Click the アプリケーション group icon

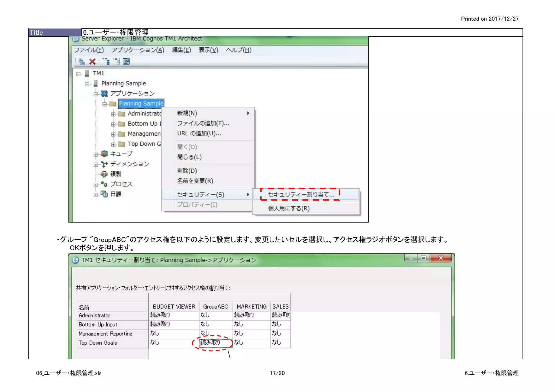point(105,94)
